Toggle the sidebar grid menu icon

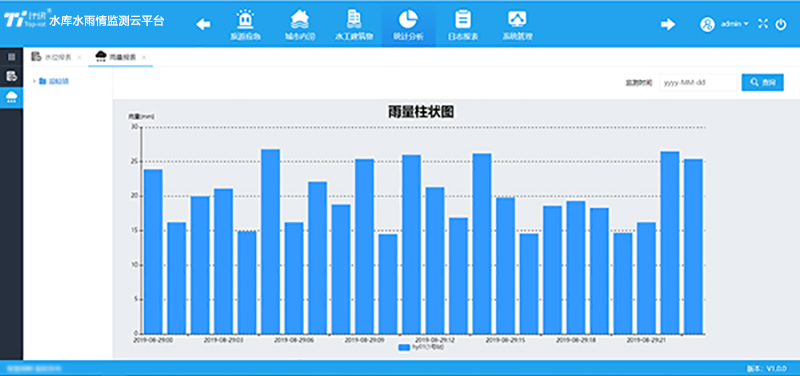(x=11, y=57)
